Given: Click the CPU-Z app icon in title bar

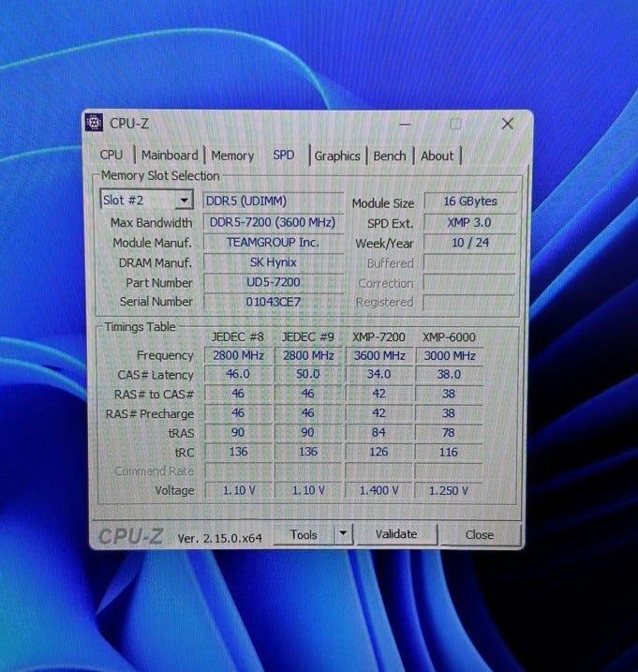Looking at the screenshot, I should (x=95, y=123).
